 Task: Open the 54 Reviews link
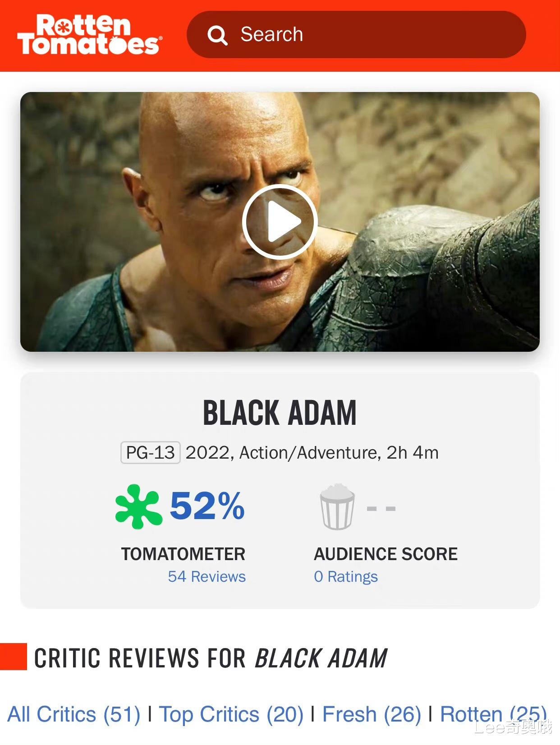[x=207, y=576]
